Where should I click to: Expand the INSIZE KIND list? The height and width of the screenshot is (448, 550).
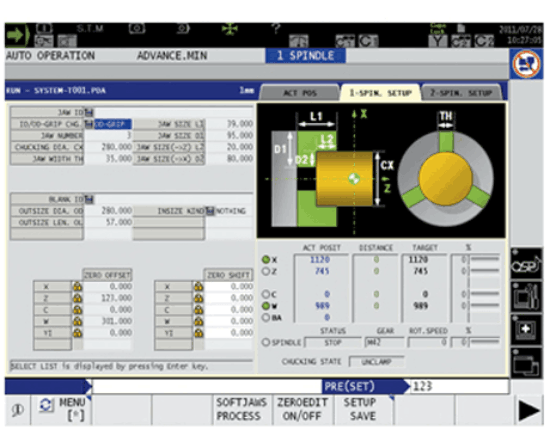point(210,211)
